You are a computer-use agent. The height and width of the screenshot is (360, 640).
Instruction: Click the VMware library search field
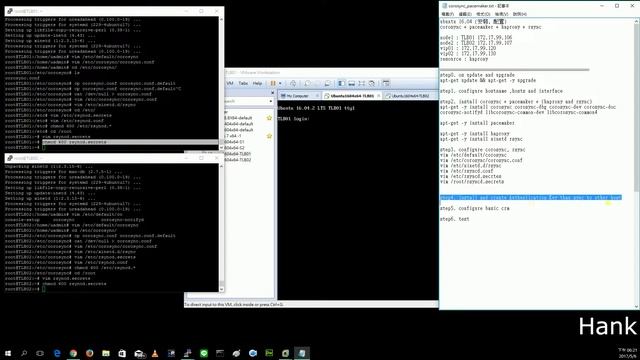click(246, 101)
